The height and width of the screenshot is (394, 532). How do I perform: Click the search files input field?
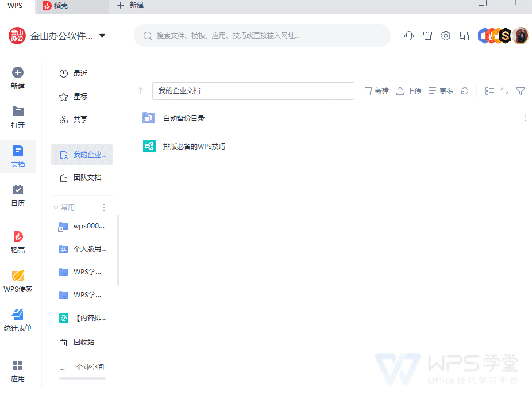[262, 36]
